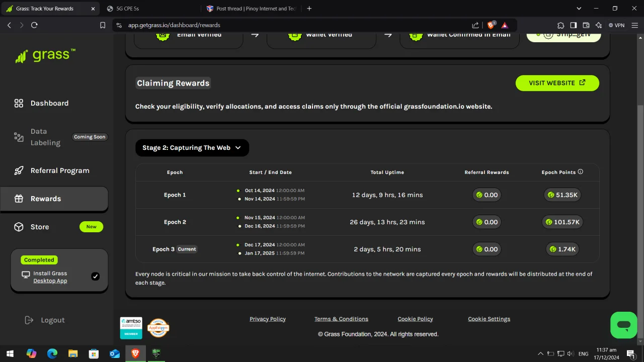Click Epoch 1 points value 51.35K
The width and height of the screenshot is (644, 362).
tap(562, 195)
